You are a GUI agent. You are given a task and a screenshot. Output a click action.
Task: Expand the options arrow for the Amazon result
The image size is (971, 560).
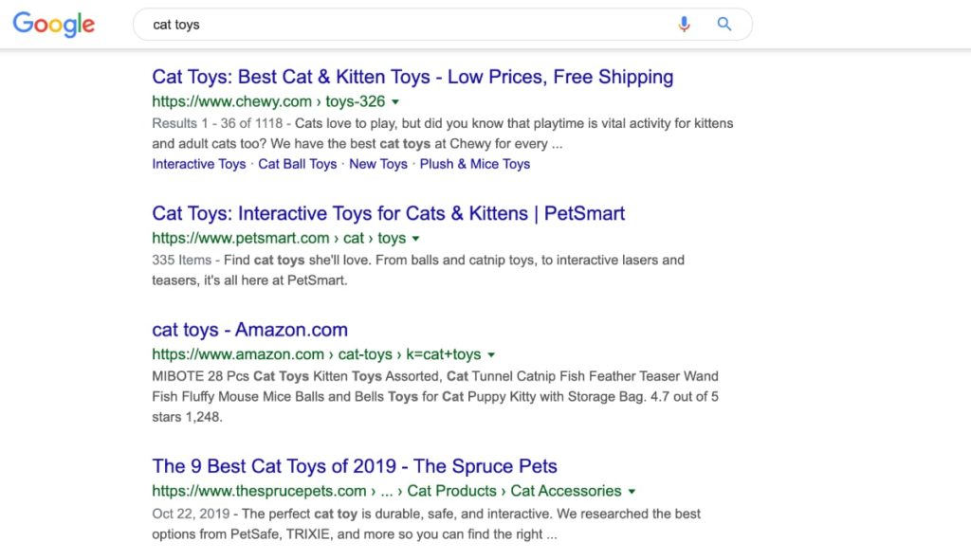click(491, 354)
